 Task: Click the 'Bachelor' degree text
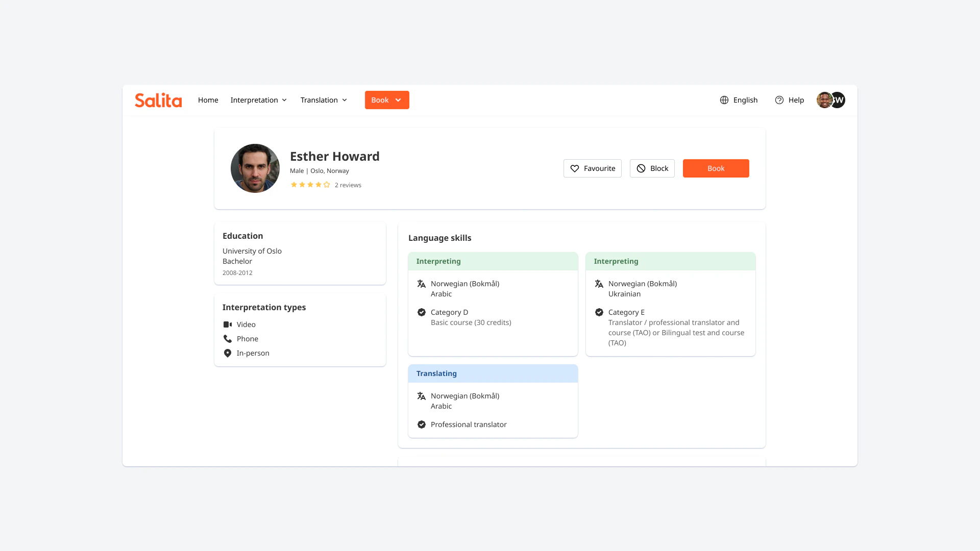click(237, 261)
